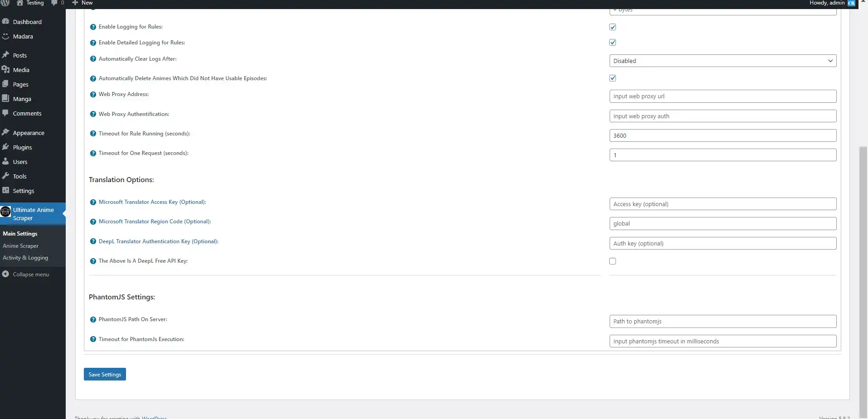This screenshot has height=419, width=868.
Task: Click the Ultimate Anime Scraper plugin icon
Action: click(x=6, y=212)
